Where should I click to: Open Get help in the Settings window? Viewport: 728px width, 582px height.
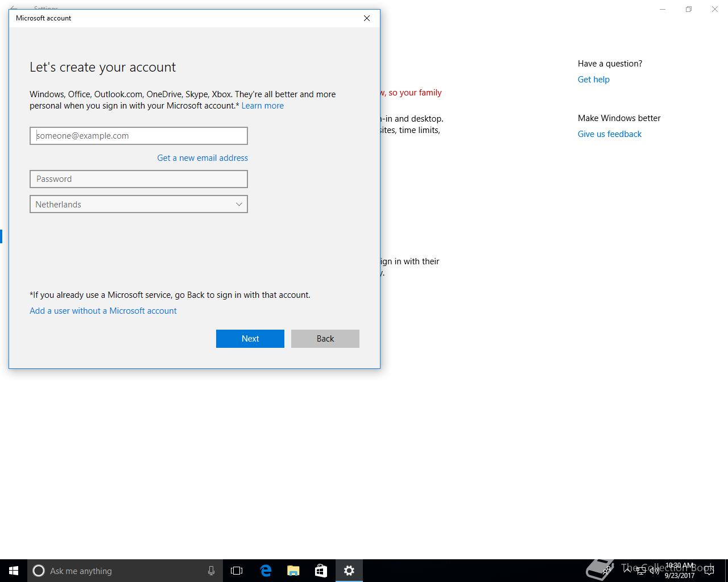click(594, 80)
